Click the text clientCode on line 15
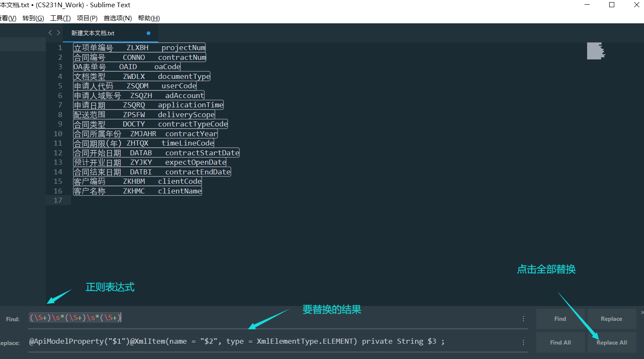Image resolution: width=644 pixels, height=359 pixels. click(x=180, y=181)
